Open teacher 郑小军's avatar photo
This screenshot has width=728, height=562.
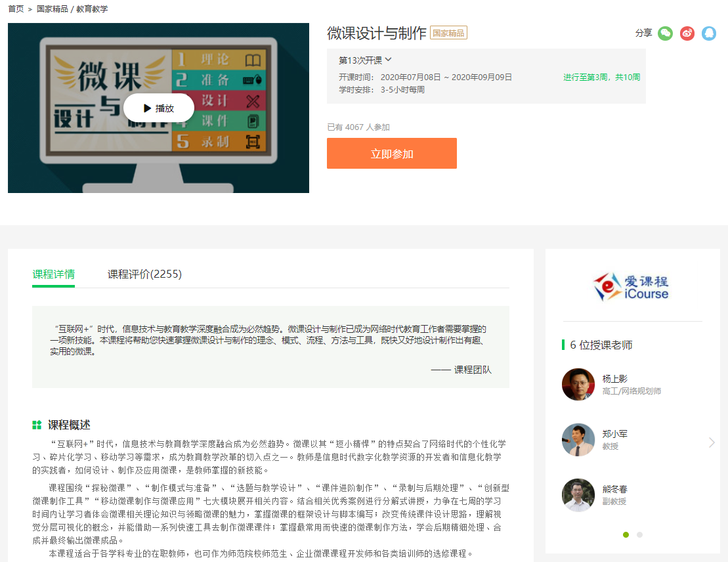pyautogui.click(x=578, y=439)
